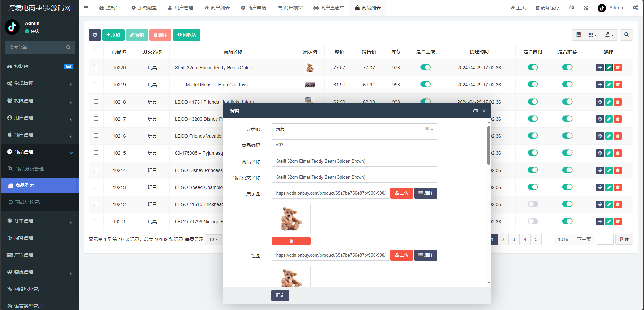Click the magnifier in sidebar search box

coord(68,47)
